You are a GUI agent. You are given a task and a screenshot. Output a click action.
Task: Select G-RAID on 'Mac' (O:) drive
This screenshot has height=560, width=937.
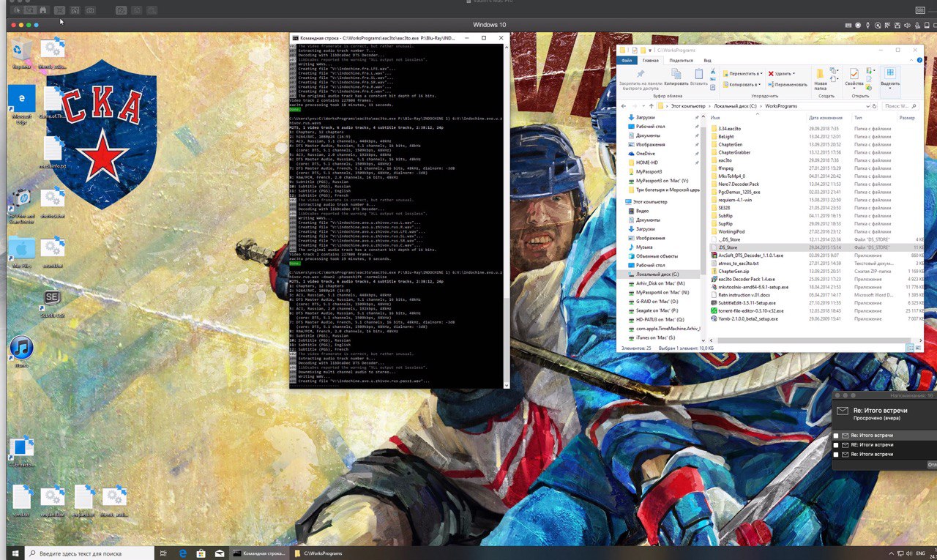pyautogui.click(x=657, y=301)
